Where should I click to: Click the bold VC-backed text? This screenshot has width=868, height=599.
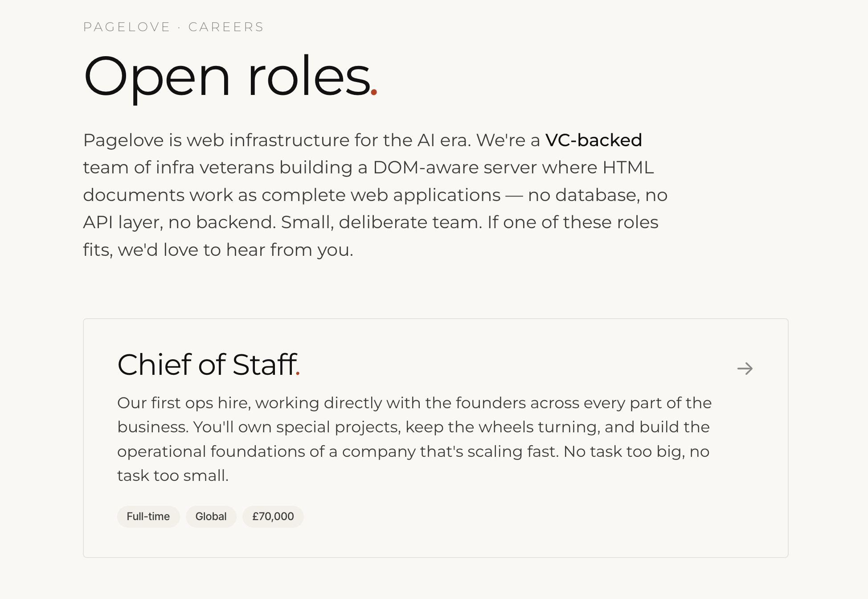click(594, 140)
